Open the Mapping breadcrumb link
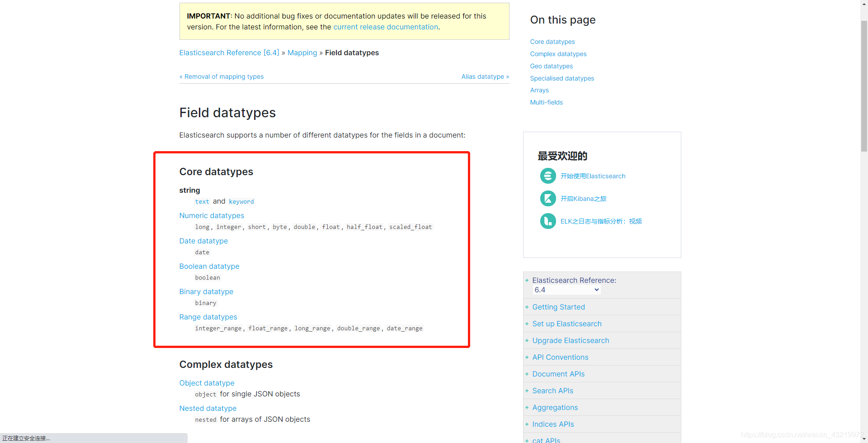The image size is (868, 443). pyautogui.click(x=302, y=52)
